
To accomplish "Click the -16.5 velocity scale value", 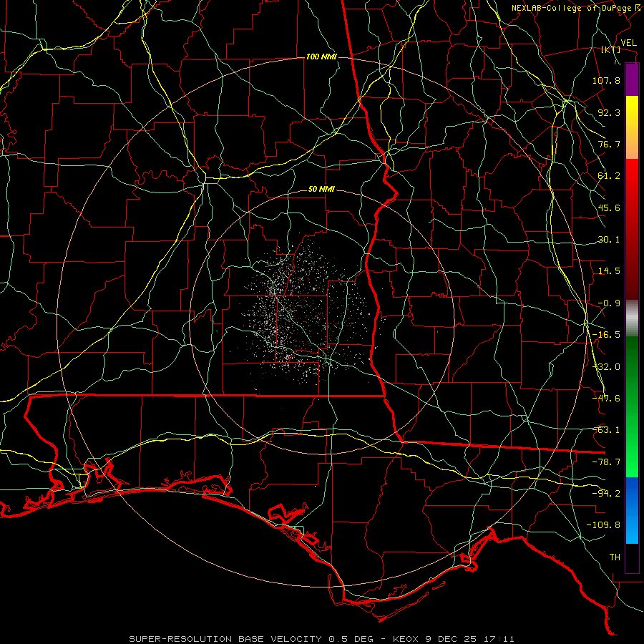I will click(606, 335).
